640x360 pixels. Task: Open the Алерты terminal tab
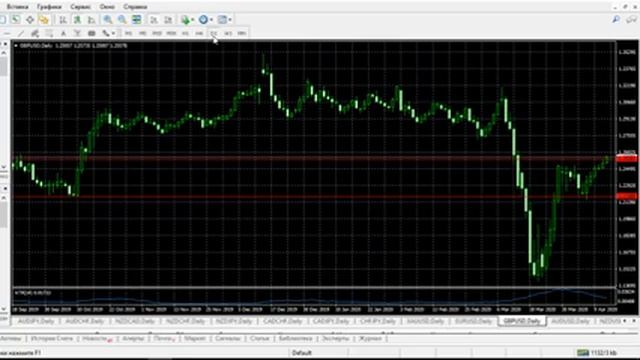pyautogui.click(x=133, y=338)
